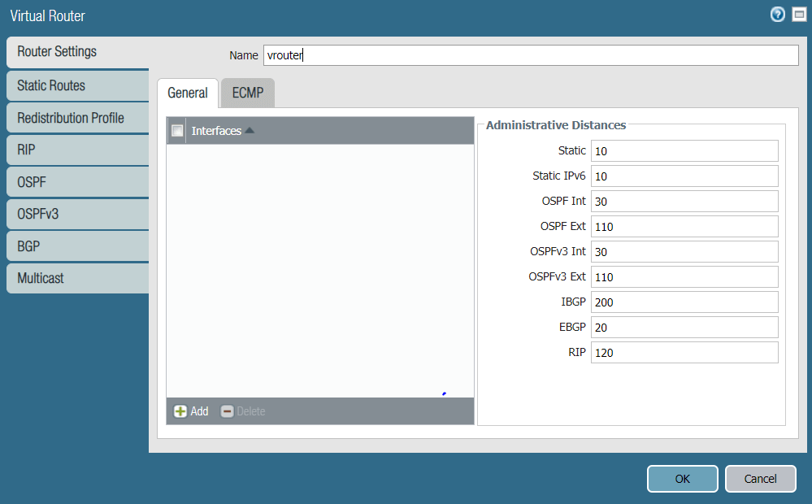
Task: Open the RIP section
Action: coord(78,150)
